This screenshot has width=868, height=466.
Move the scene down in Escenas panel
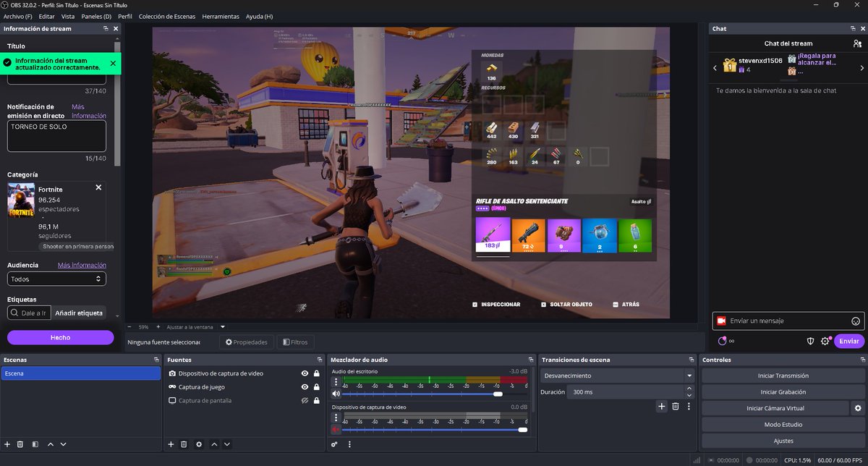pyautogui.click(x=63, y=444)
